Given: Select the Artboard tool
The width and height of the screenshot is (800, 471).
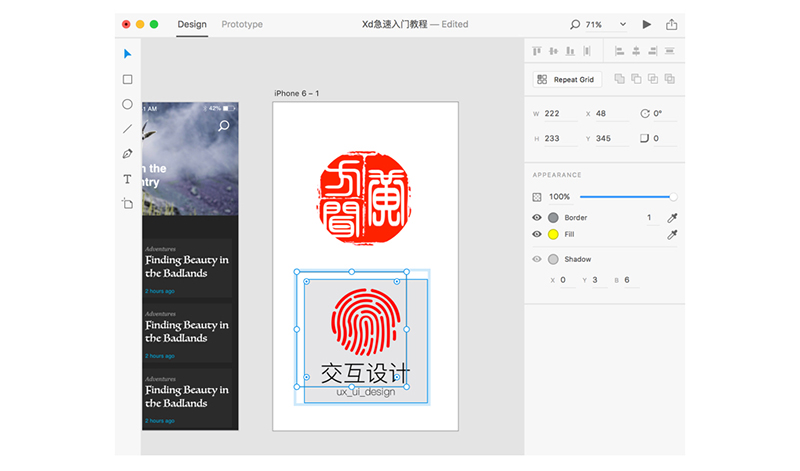Looking at the screenshot, I should coord(127,204).
